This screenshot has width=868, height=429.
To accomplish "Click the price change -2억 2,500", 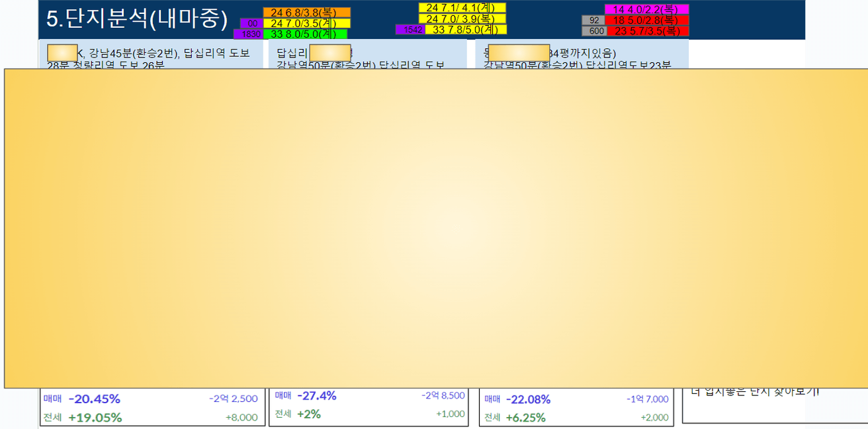I will point(233,399).
